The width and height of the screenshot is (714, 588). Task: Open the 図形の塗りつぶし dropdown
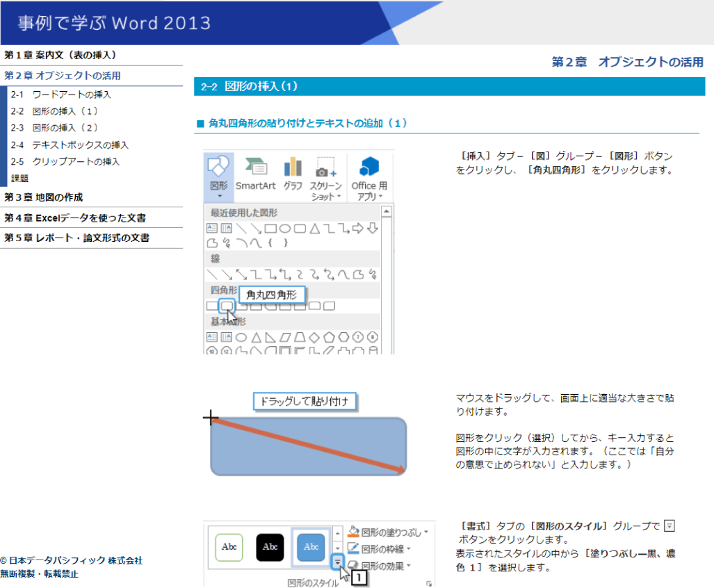point(389,532)
